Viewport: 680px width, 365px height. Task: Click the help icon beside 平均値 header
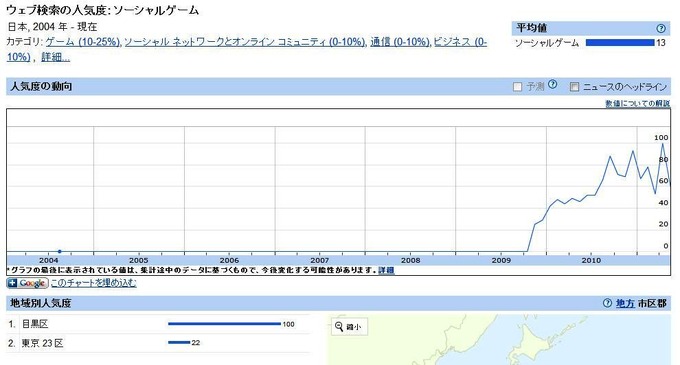(660, 29)
